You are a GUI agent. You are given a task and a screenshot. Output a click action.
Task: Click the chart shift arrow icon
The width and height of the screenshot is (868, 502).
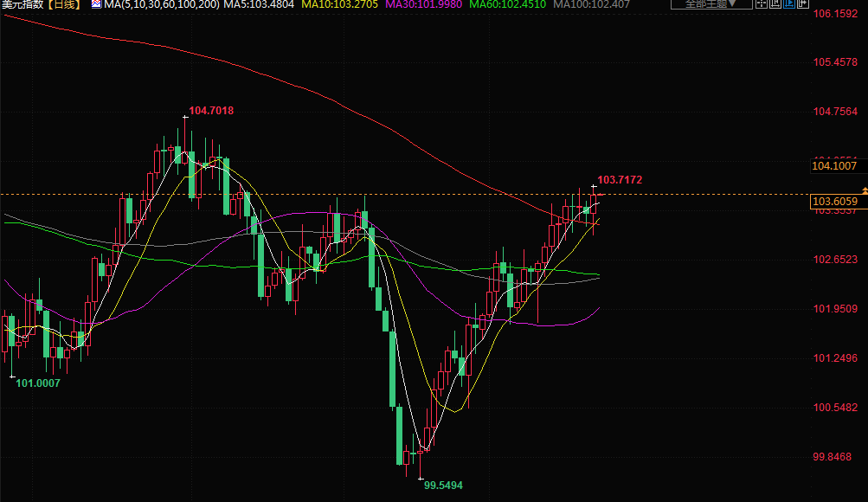(803, 3)
